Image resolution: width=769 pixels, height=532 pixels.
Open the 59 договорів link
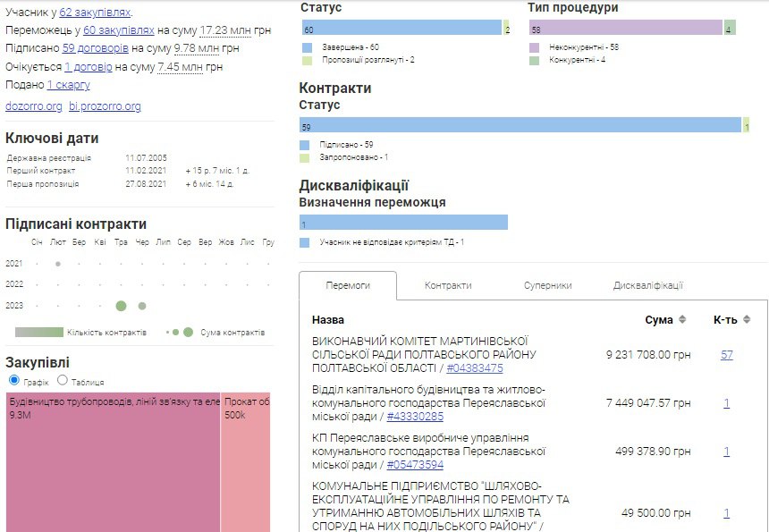96,48
